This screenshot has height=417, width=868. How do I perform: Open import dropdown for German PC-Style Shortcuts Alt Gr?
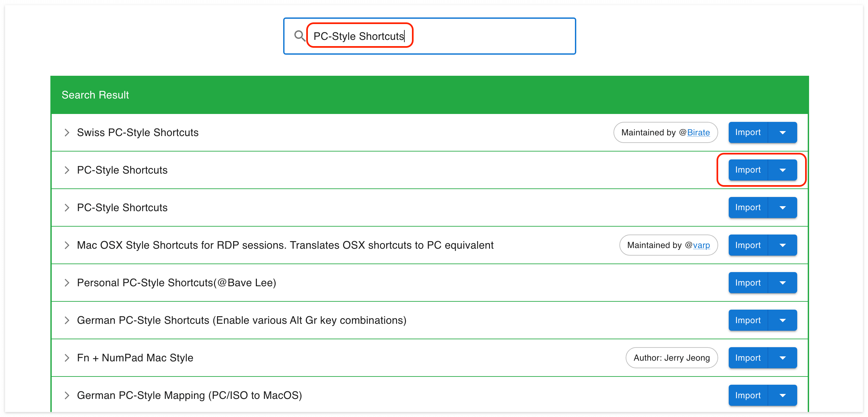(782, 320)
